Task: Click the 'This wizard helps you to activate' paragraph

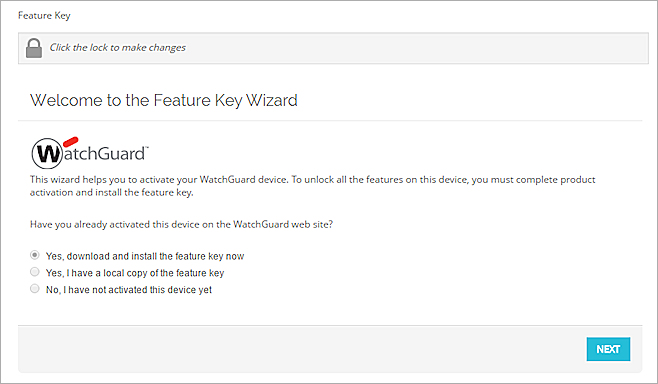Action: click(313, 186)
